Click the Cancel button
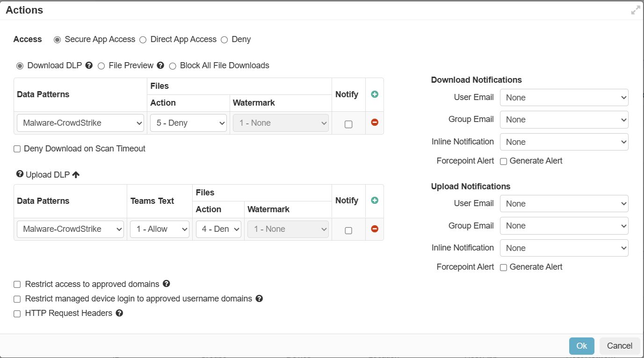 point(619,346)
